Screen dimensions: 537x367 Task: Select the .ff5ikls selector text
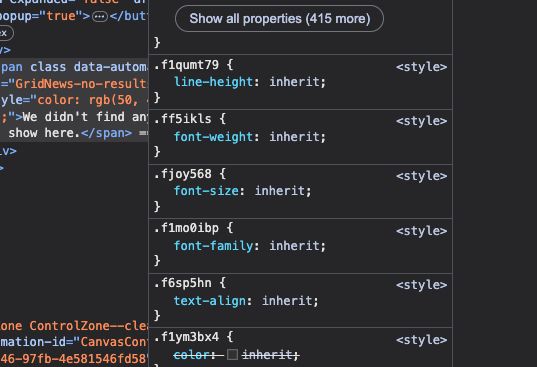pyautogui.click(x=183, y=119)
